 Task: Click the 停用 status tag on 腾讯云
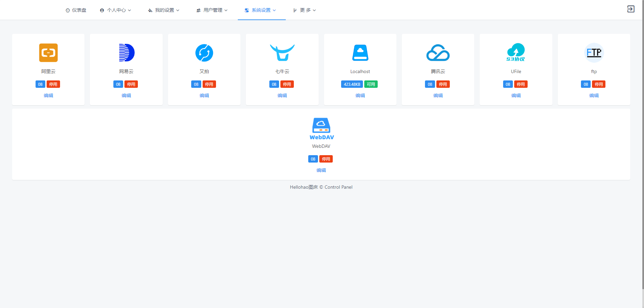coord(443,84)
